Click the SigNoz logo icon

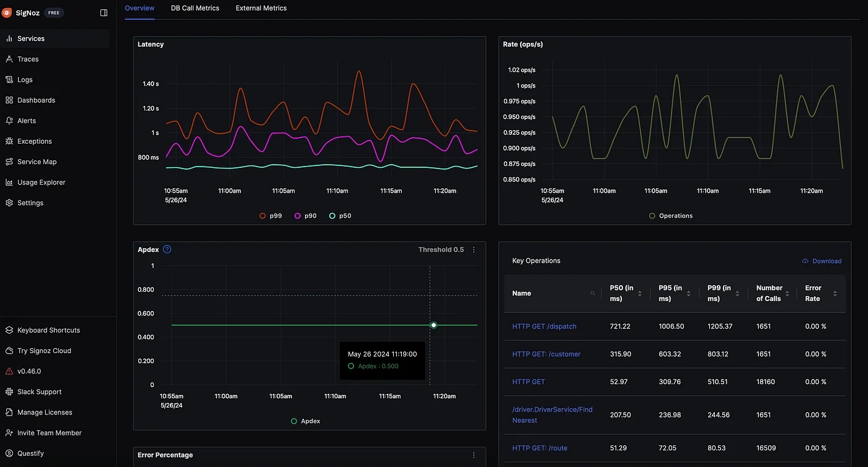point(7,12)
